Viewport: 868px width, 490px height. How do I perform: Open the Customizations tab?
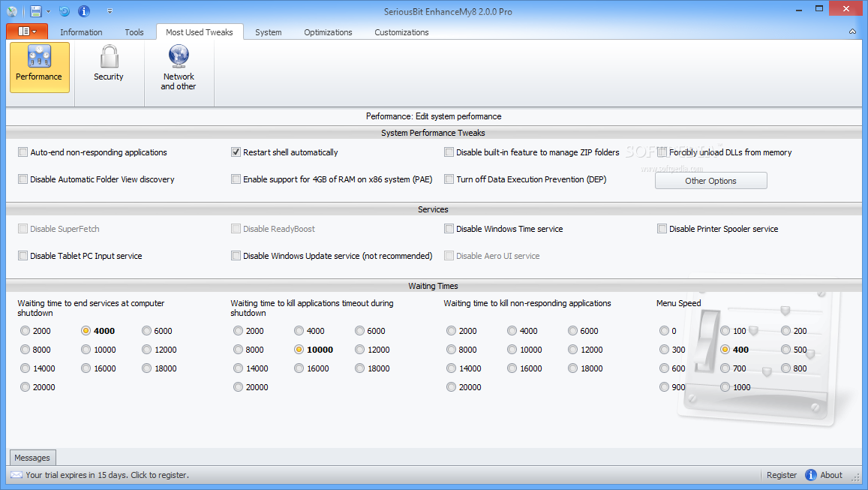(401, 32)
